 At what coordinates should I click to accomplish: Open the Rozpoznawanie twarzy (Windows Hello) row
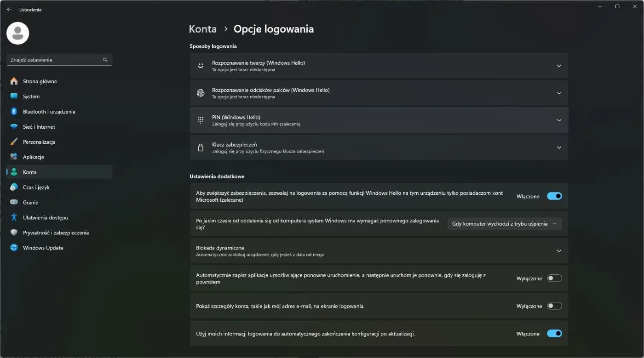pyautogui.click(x=379, y=66)
